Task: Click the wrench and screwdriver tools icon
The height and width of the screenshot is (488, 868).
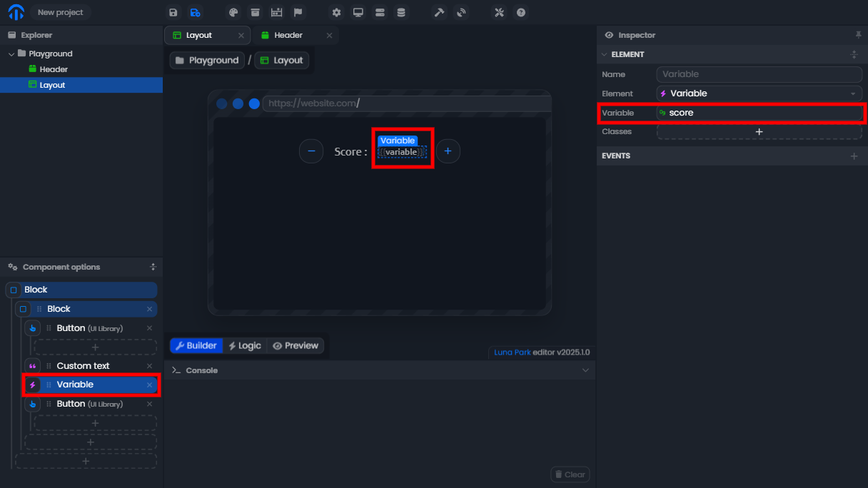Action: [x=500, y=13]
